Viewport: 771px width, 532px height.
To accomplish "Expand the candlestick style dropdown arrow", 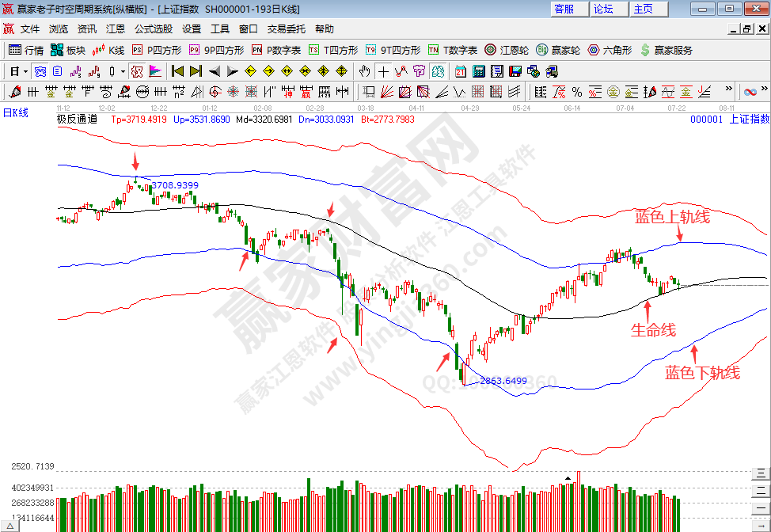I will (x=123, y=70).
